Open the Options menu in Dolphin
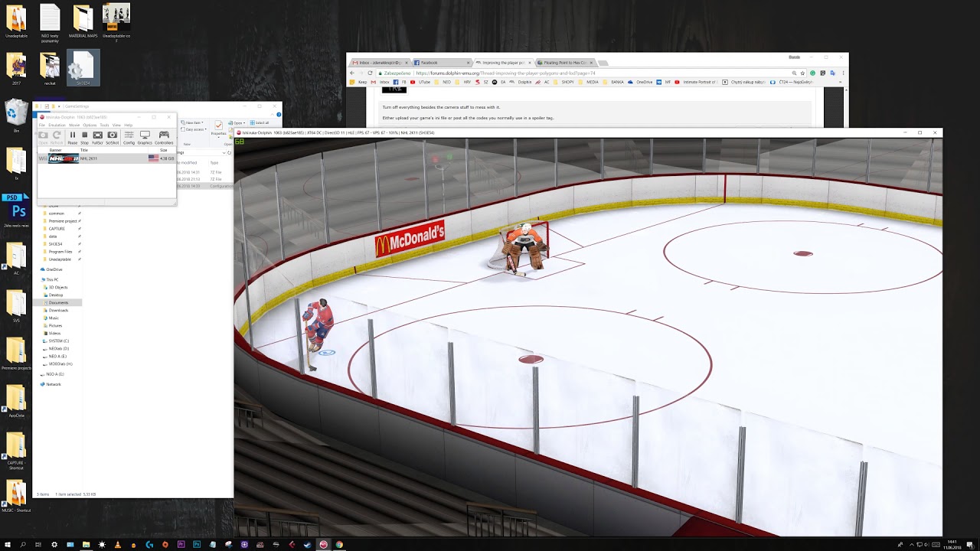Image resolution: width=980 pixels, height=551 pixels. [x=90, y=125]
